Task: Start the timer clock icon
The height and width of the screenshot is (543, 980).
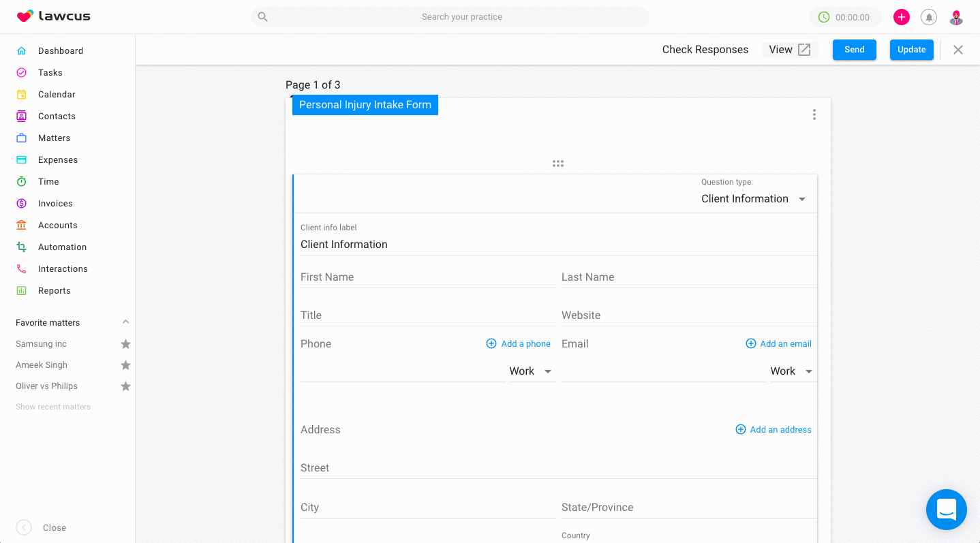Action: 824,17
